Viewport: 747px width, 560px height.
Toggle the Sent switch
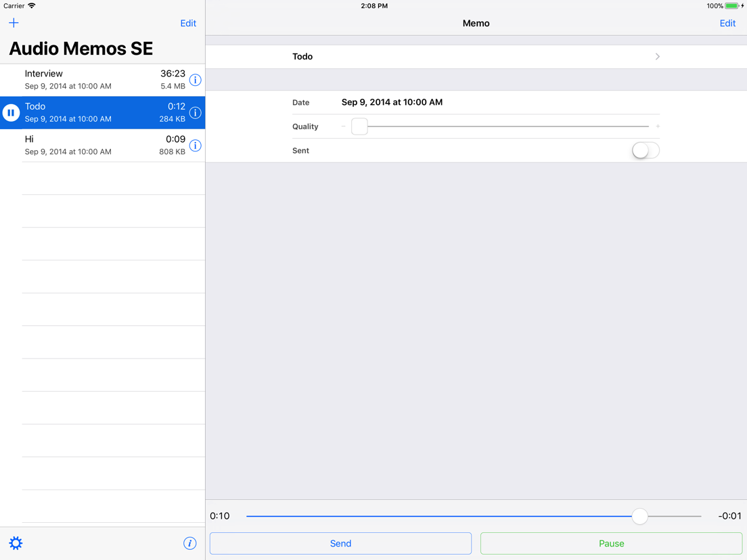[x=646, y=150]
